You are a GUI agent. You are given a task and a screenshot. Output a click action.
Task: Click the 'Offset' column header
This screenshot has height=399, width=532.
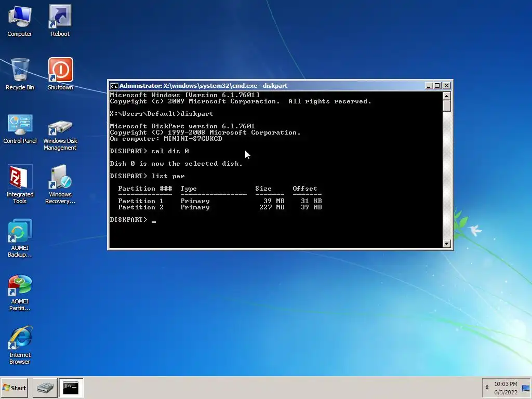coord(304,189)
